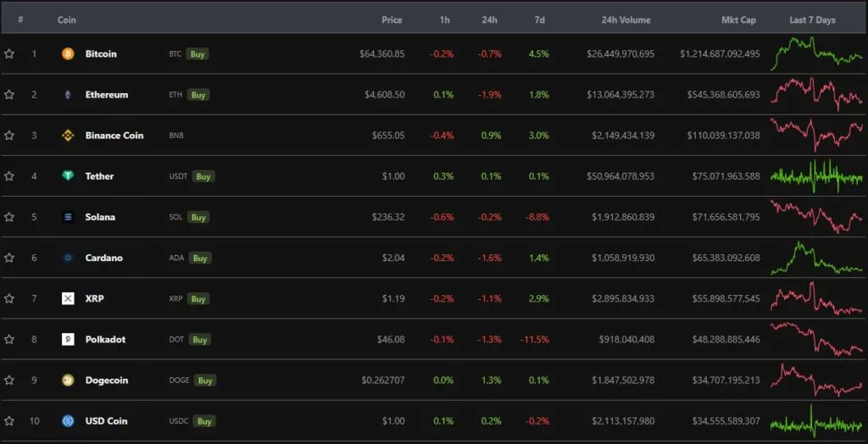Viewport: 868px width, 444px height.
Task: Add Polkadot to watchlist via star
Action: [x=9, y=339]
